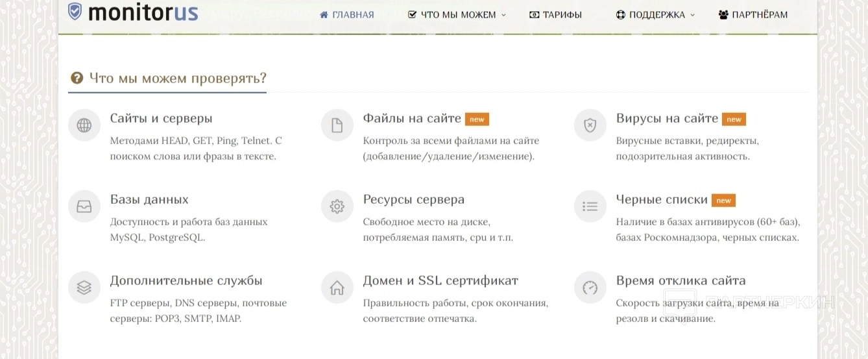Open the Сайты и серверы heading
The image size is (868, 359).
162,119
